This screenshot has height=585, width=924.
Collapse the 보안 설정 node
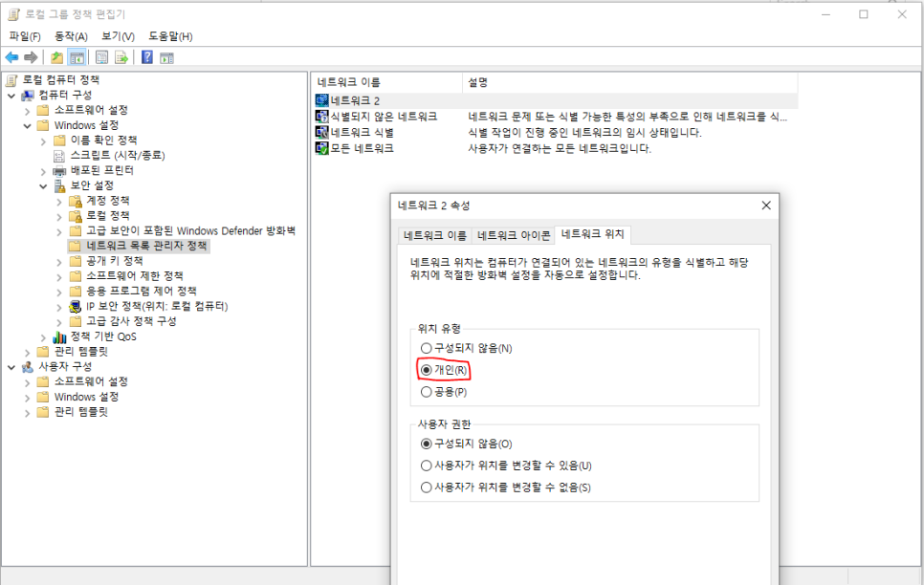(x=43, y=186)
